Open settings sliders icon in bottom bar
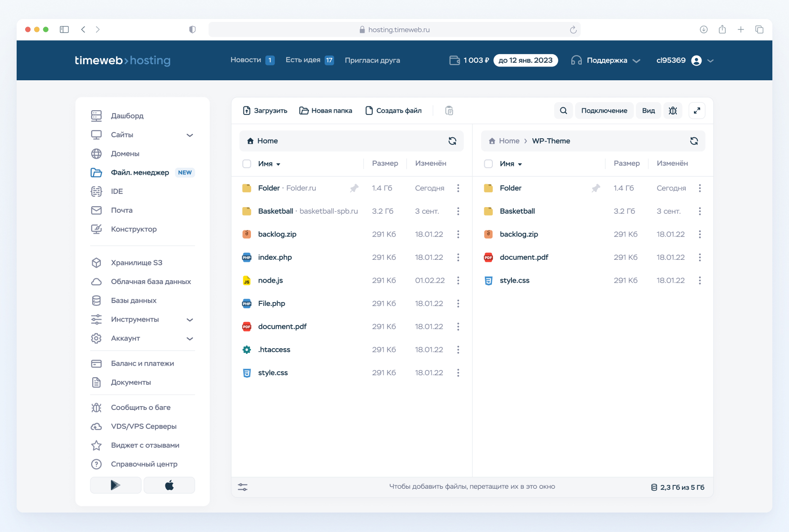Screen dimensions: 789x532 [x=243, y=487]
